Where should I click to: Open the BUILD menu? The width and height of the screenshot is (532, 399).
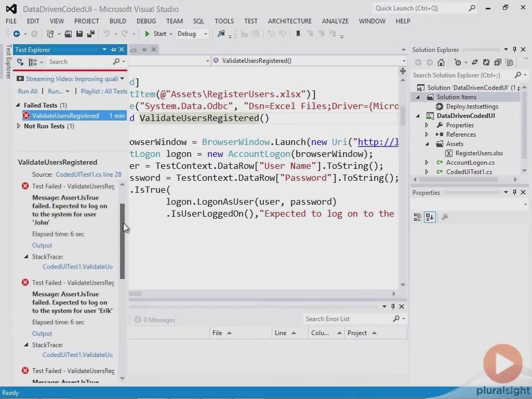point(118,21)
